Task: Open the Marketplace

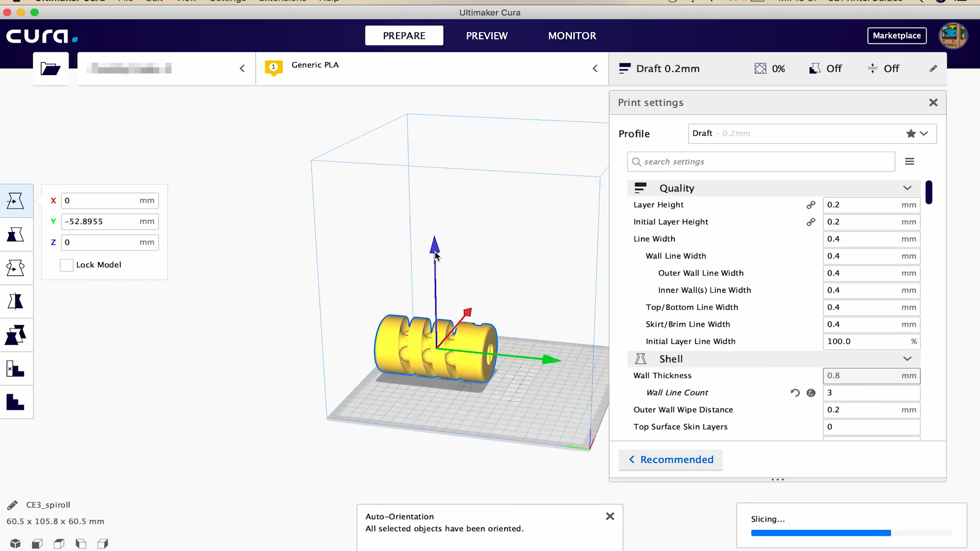Action: (897, 36)
